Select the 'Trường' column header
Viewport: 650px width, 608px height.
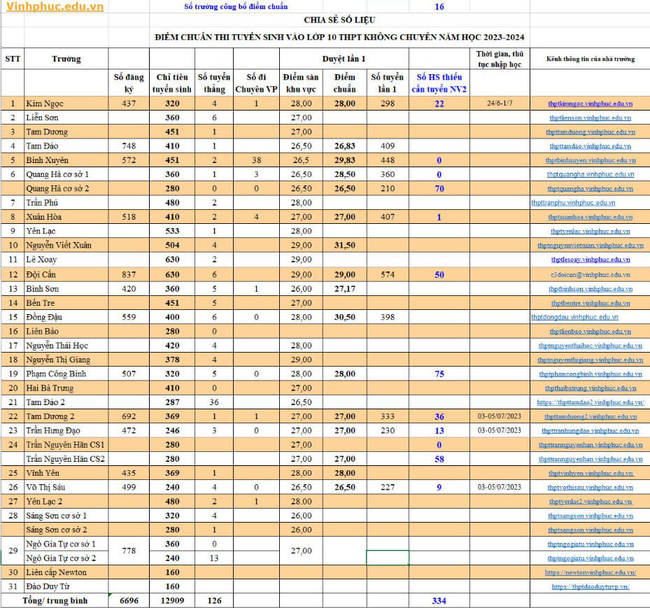click(x=66, y=59)
